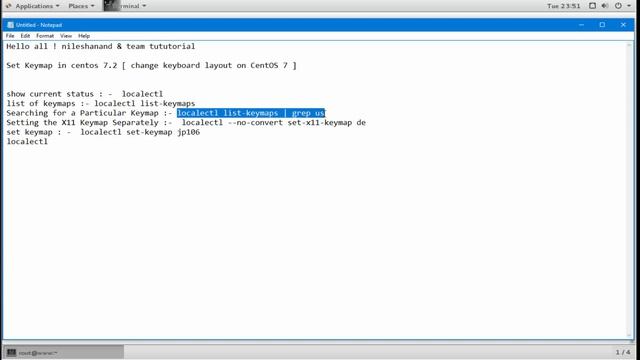
Task: Click the scrollbar up arrow in Notepad
Action: coord(630,44)
